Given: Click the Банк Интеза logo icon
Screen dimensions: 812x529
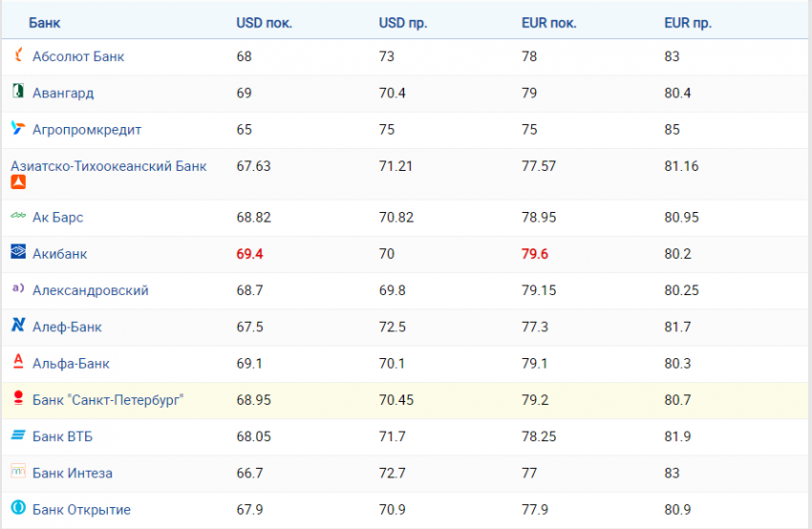Looking at the screenshot, I should (18, 471).
